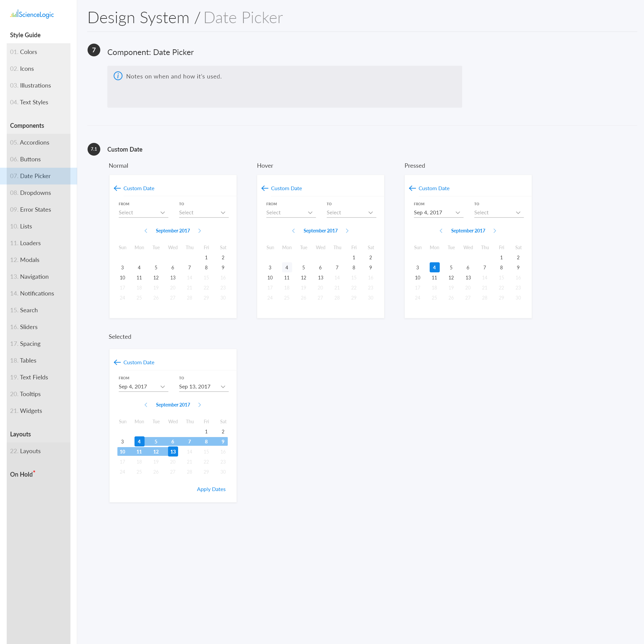Screen dimensions: 644x644
Task: Click next month chevron in Pressed calendar
Action: click(495, 231)
